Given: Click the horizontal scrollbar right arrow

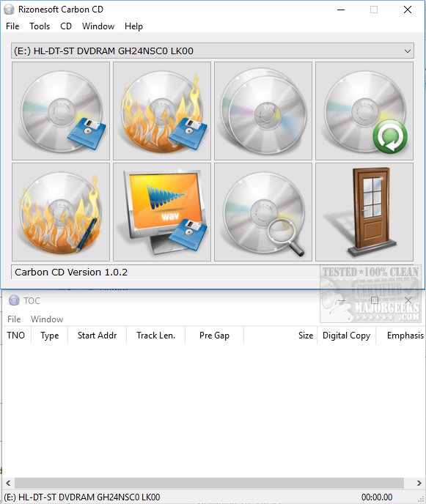Looking at the screenshot, I should (x=419, y=483).
